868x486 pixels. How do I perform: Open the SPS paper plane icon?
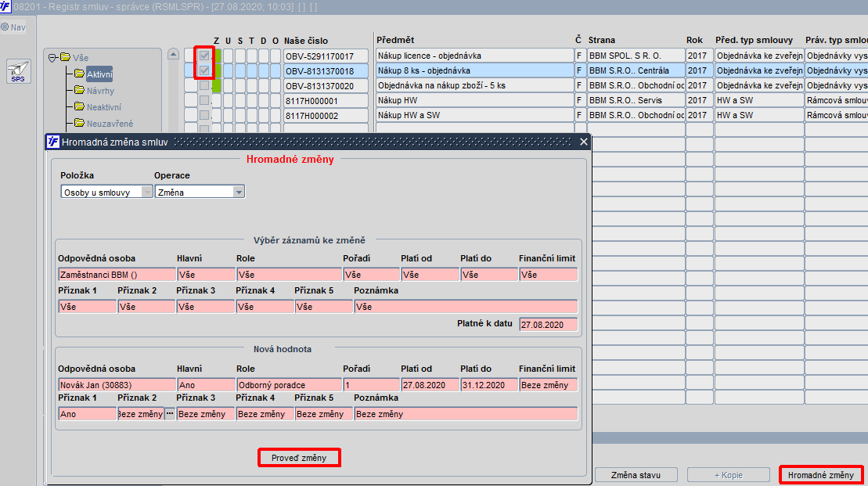click(x=18, y=71)
